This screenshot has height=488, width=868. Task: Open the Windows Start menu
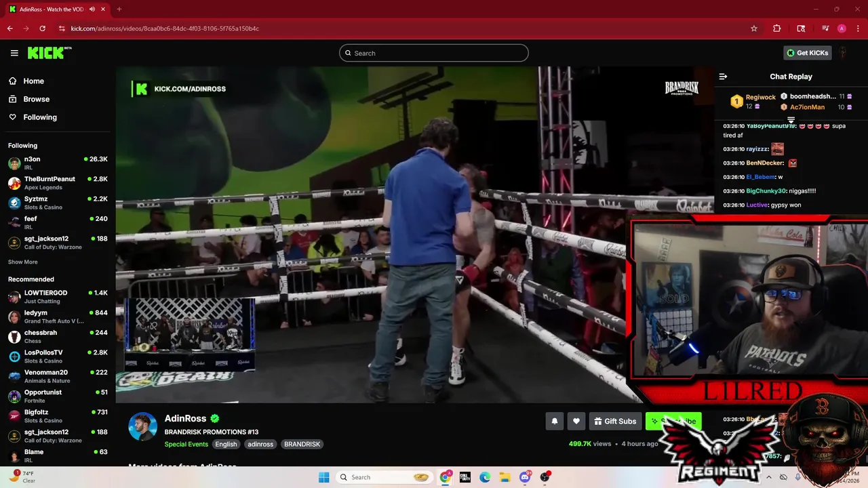tap(323, 477)
